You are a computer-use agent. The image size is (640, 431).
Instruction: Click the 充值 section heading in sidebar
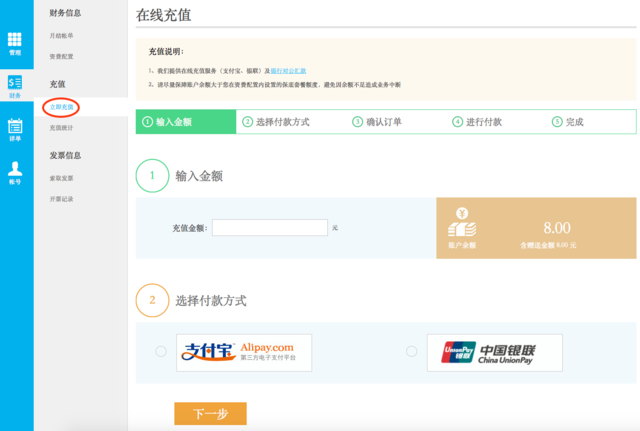[58, 84]
